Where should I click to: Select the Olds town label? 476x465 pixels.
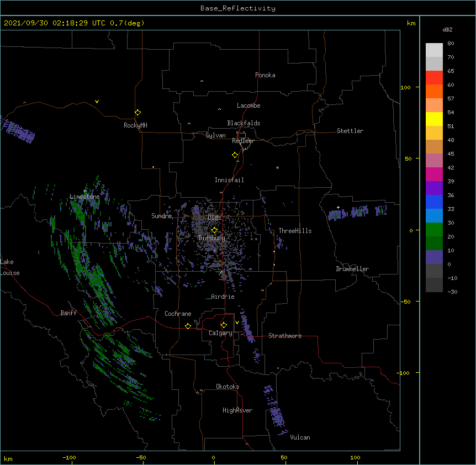214,218
